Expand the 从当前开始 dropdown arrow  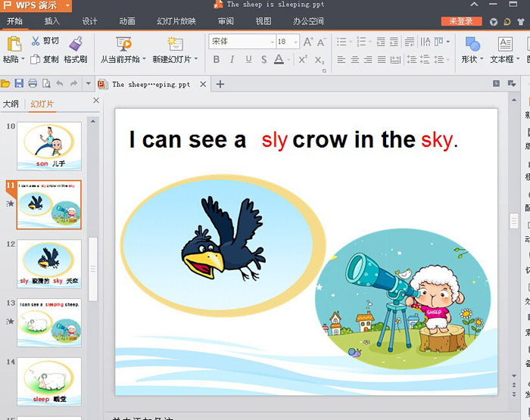pyautogui.click(x=144, y=59)
